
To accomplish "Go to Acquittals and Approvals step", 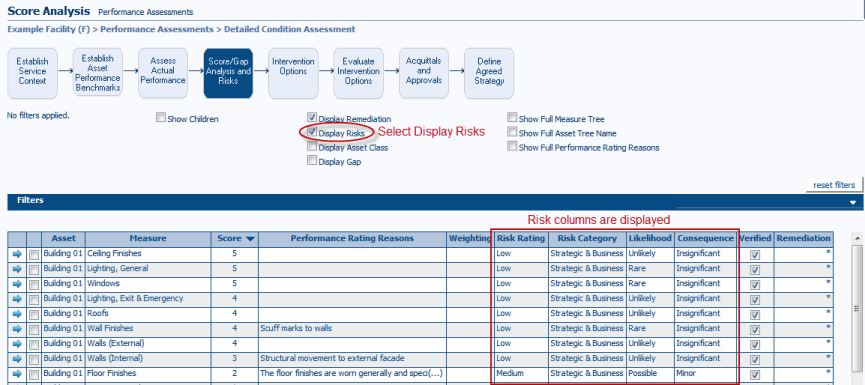I will click(x=424, y=73).
